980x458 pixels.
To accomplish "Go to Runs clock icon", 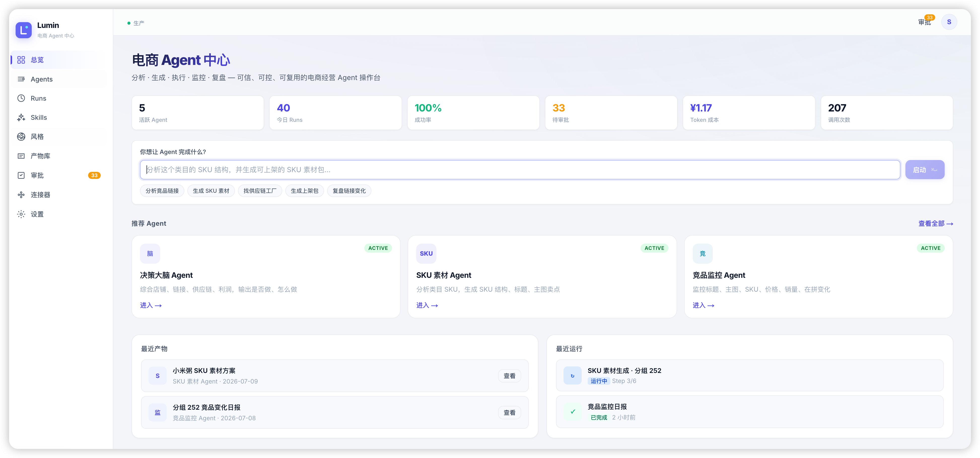I will coord(21,98).
